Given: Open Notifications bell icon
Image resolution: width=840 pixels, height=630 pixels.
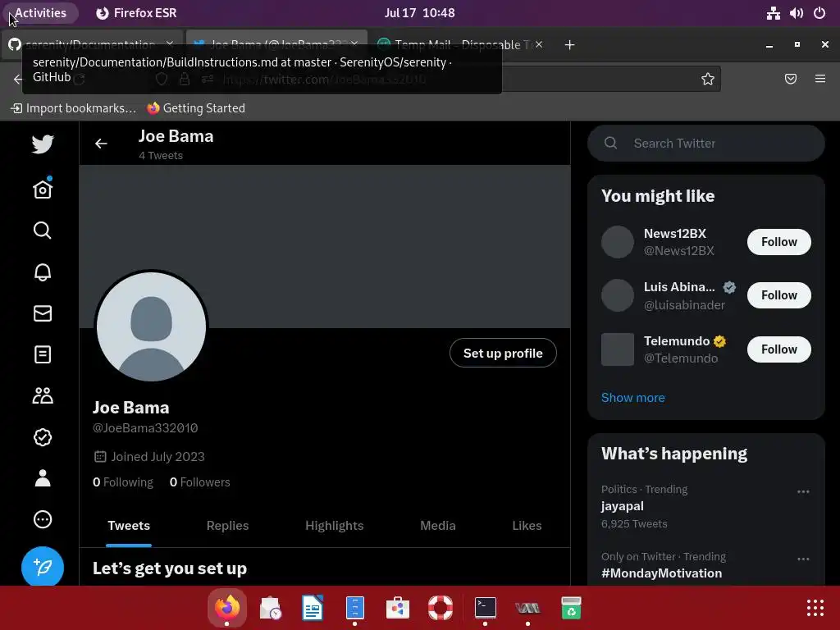Looking at the screenshot, I should coord(43,272).
